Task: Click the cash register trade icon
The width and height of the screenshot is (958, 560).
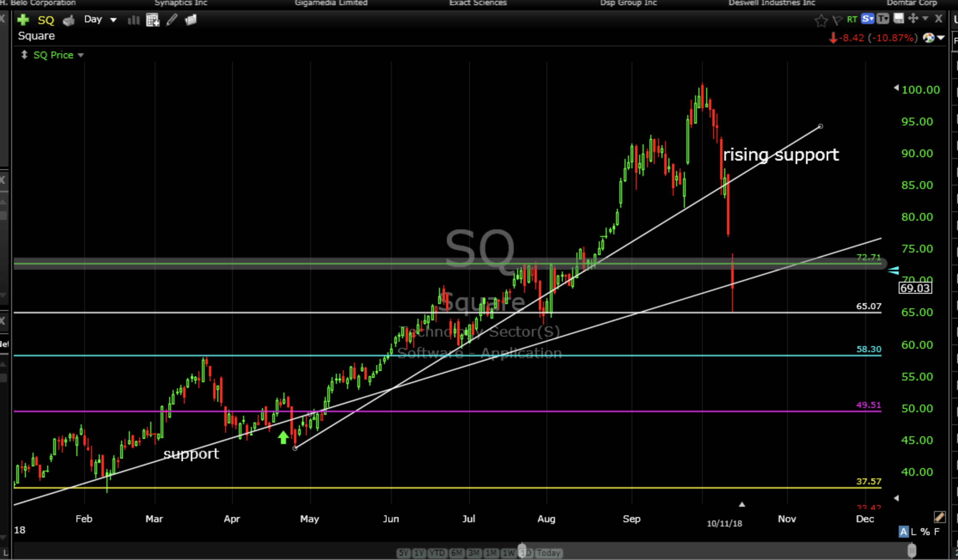Action: tap(68, 20)
